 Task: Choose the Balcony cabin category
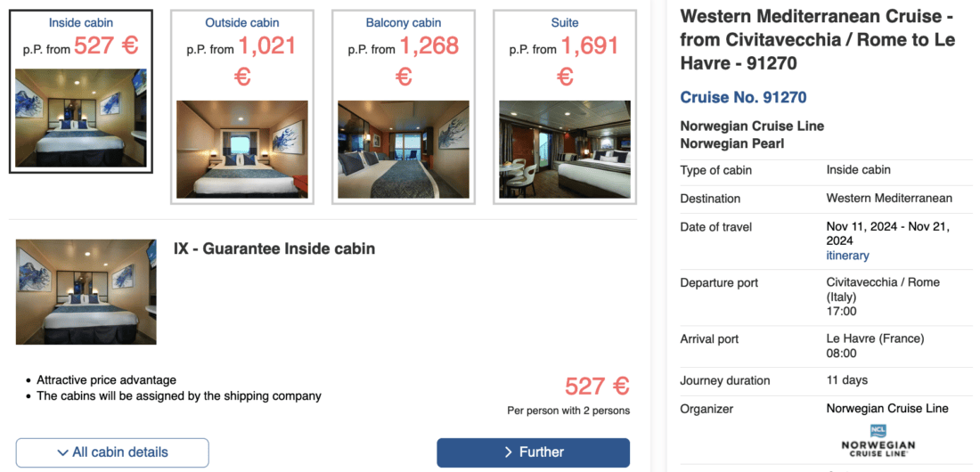tap(404, 22)
